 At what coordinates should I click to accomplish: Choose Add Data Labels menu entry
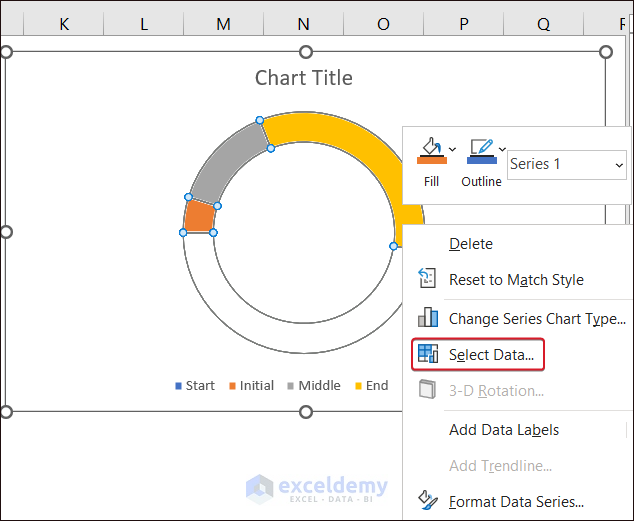(x=503, y=430)
